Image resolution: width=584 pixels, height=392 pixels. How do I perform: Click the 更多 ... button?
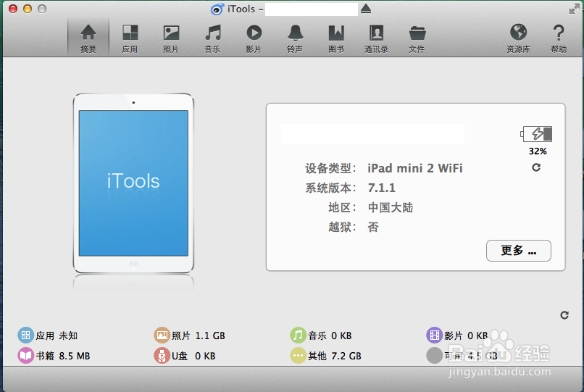pyautogui.click(x=519, y=251)
